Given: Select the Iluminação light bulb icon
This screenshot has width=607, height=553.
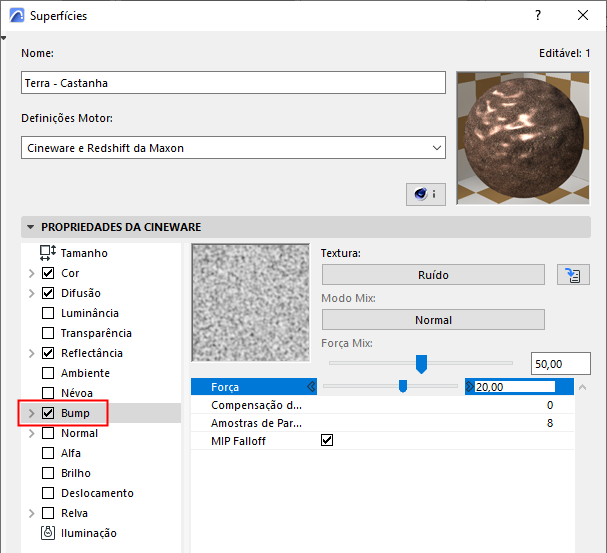Looking at the screenshot, I should [48, 533].
